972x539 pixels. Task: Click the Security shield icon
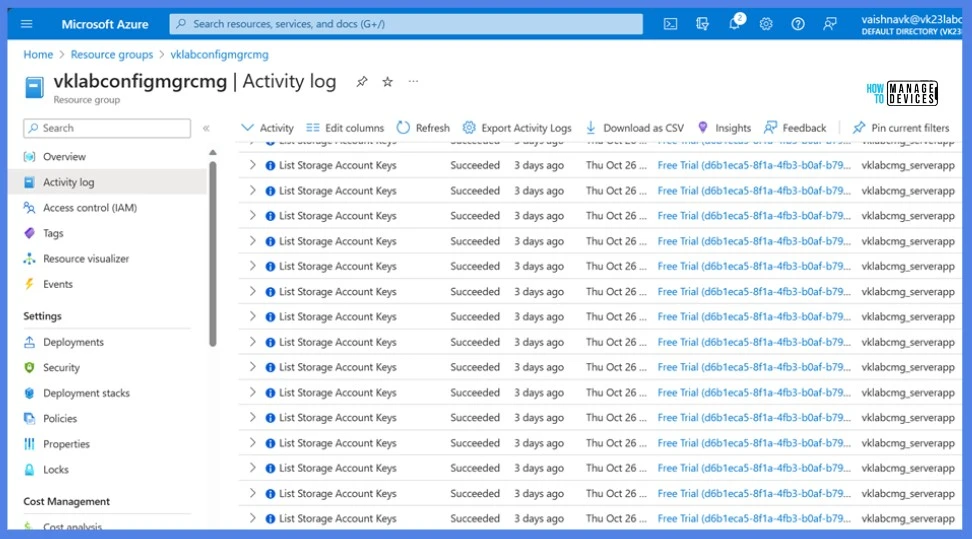coord(29,367)
